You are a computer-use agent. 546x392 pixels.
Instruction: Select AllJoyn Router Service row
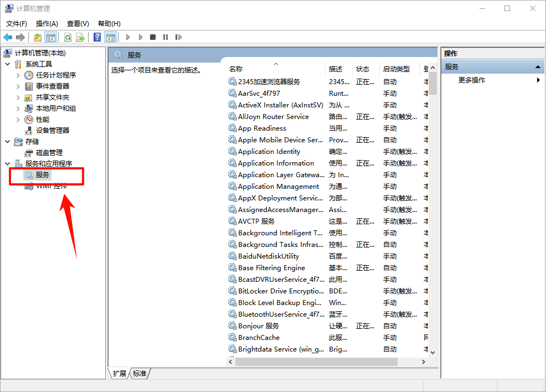click(328, 117)
